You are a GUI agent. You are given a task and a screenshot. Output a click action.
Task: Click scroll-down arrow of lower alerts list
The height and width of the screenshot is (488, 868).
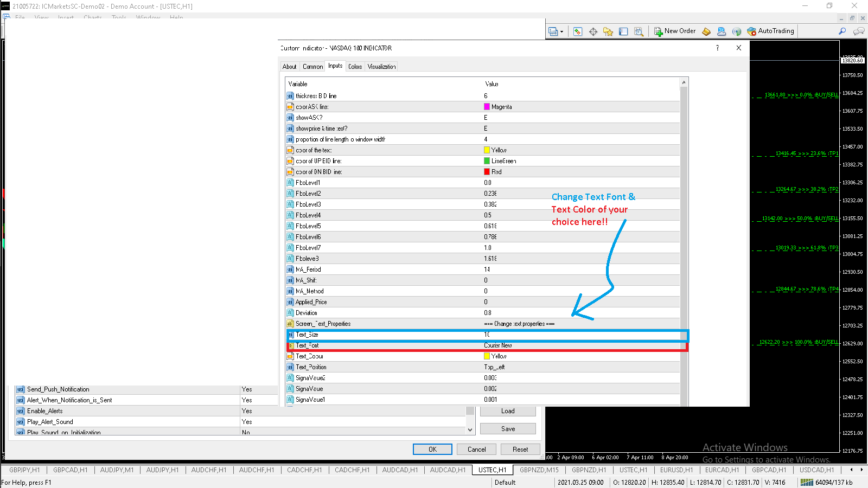pos(470,430)
